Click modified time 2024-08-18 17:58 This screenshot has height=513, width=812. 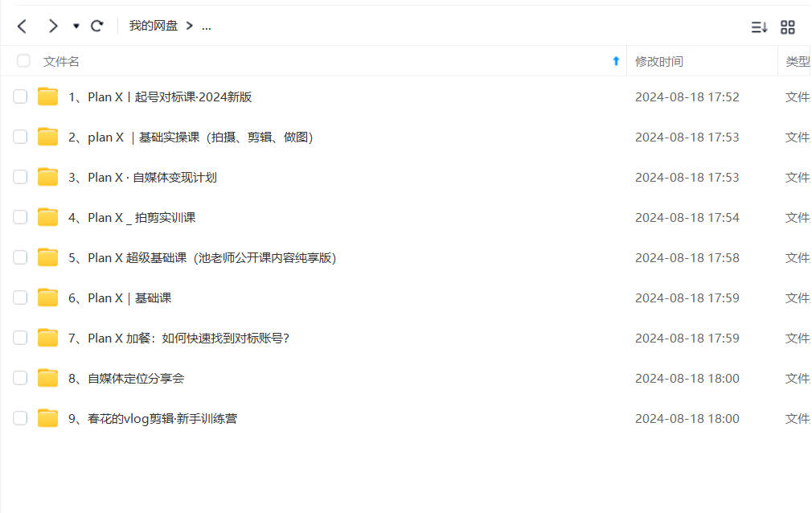pos(687,257)
